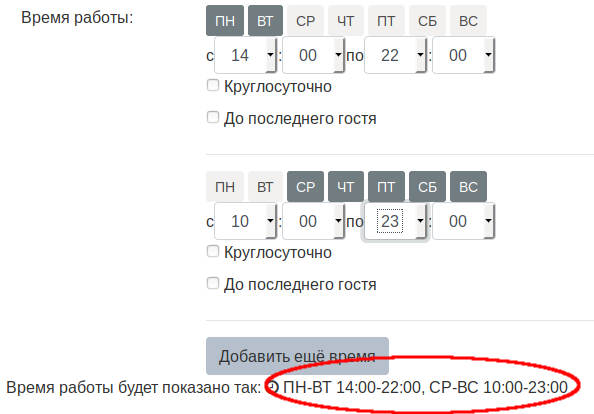Enable Круглосуточно checkbox in second schedule

point(213,251)
